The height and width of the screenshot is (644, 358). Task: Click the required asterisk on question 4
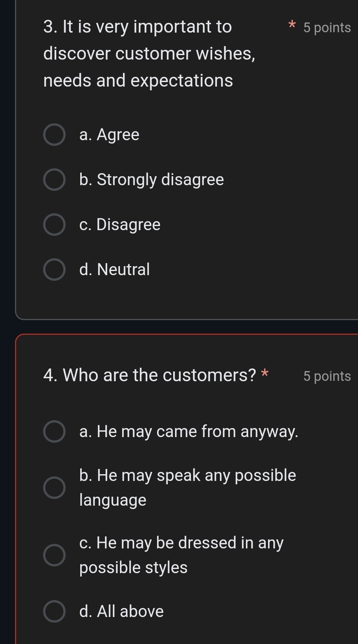point(265,374)
